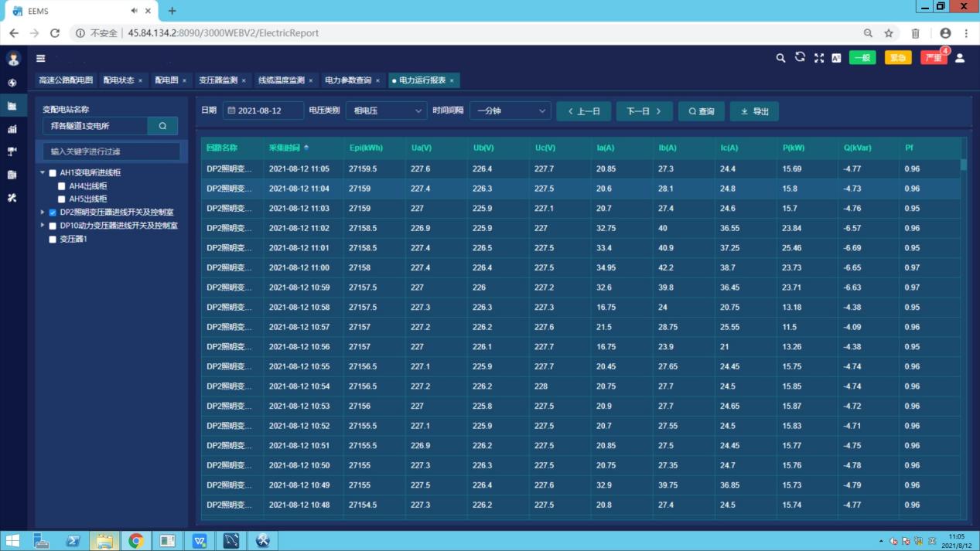Image resolution: width=980 pixels, height=551 pixels.
Task: Open the 时间间隔 dropdown showing 一分钟
Action: [510, 111]
